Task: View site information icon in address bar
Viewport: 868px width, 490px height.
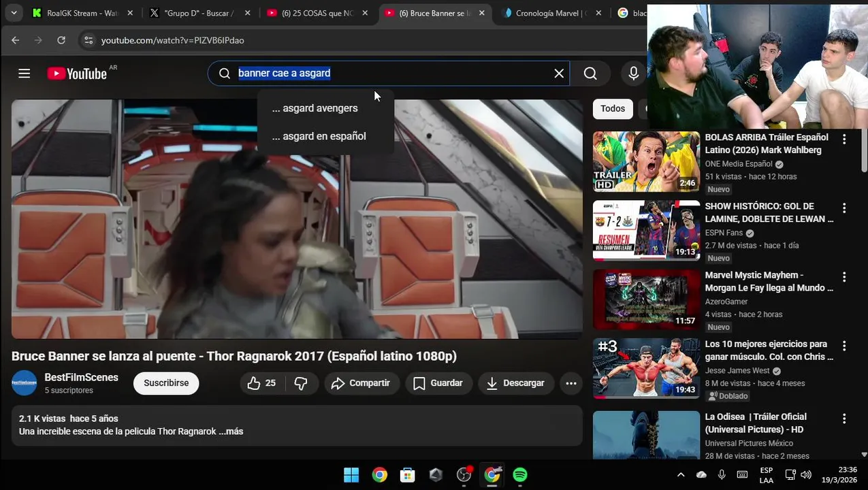Action: tap(89, 40)
